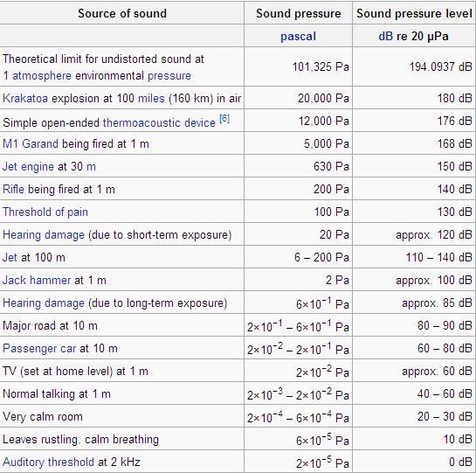Click Hearing damage link for long-term exposure
The image size is (476, 473).
coord(44,303)
